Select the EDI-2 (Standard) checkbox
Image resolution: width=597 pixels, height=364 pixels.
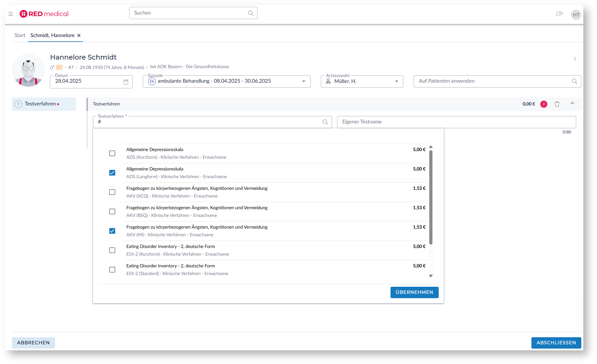pos(112,270)
